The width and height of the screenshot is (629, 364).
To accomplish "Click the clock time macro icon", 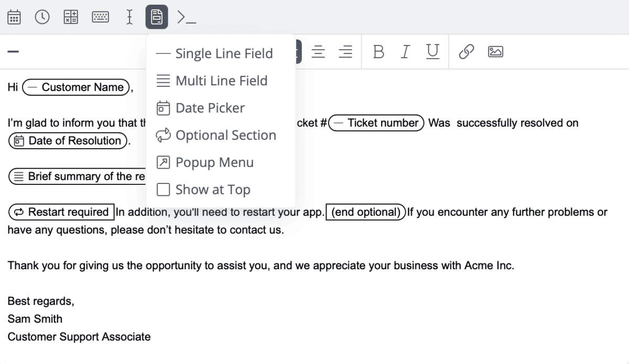I will point(42,17).
